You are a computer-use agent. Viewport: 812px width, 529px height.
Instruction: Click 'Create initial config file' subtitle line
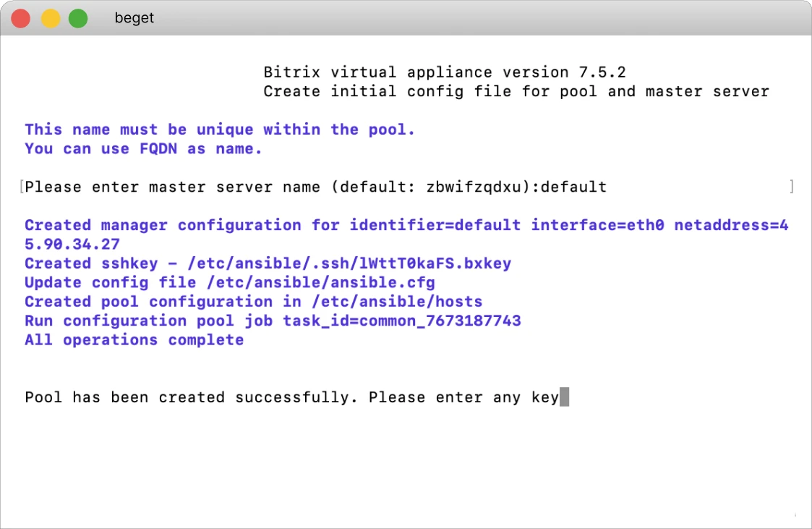(x=516, y=91)
